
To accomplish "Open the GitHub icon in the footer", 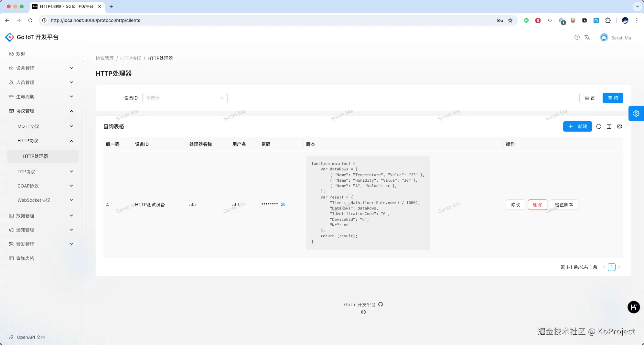I will pos(381,305).
